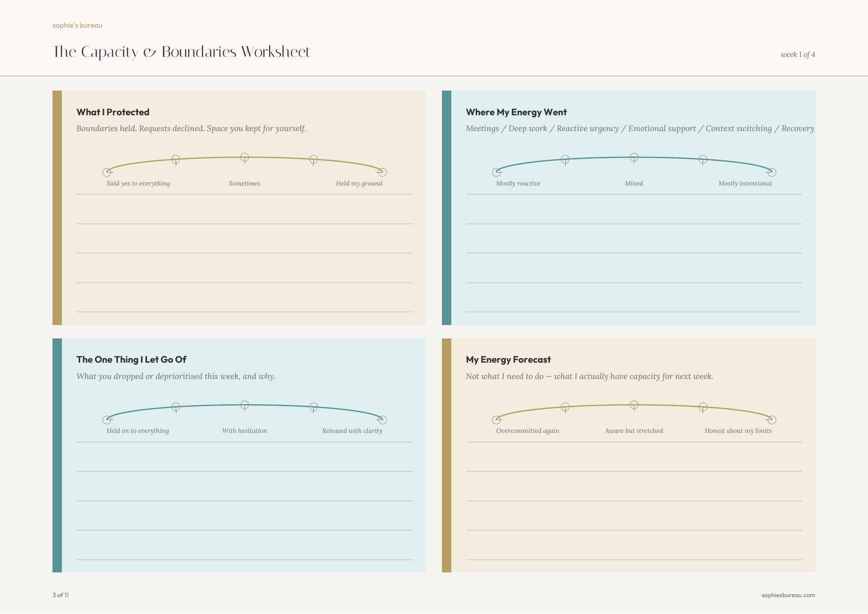The image size is (868, 614).
Task: Click the 'Held my ground' label
Action: [x=359, y=184]
